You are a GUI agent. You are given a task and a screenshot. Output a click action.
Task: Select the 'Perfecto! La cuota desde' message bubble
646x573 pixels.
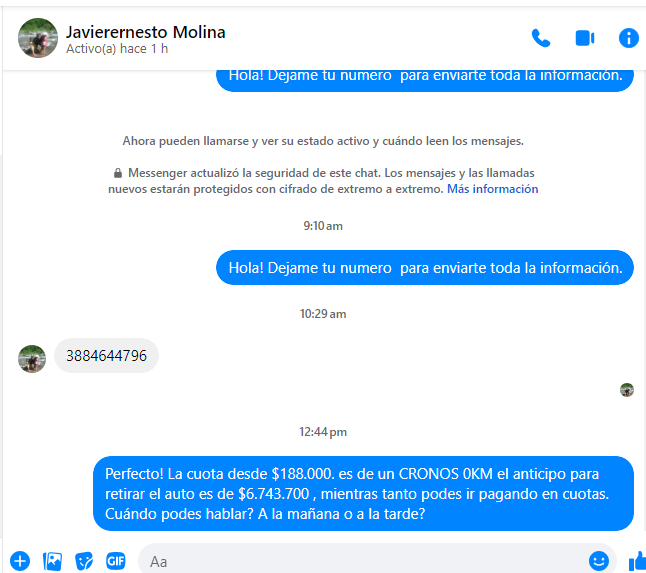tap(363, 493)
